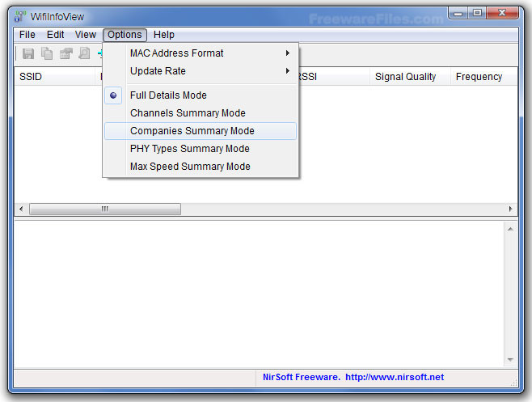Open the View menu
The image size is (532, 402).
click(86, 35)
